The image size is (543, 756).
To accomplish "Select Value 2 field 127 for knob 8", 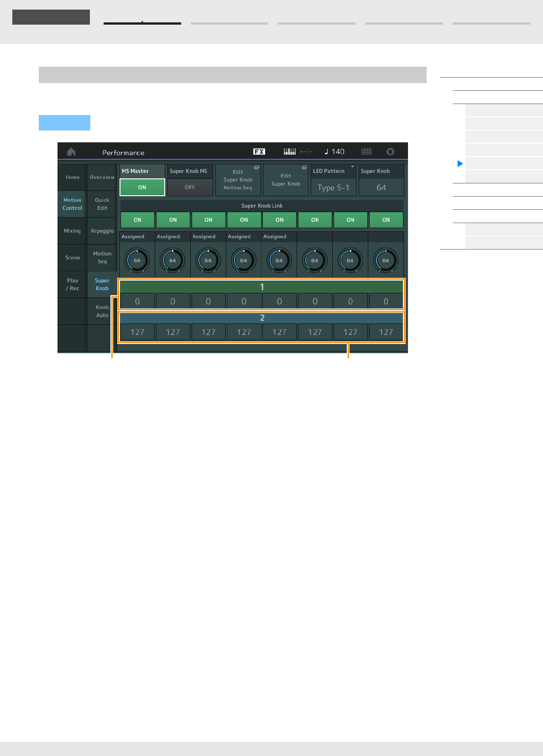I will [x=386, y=332].
